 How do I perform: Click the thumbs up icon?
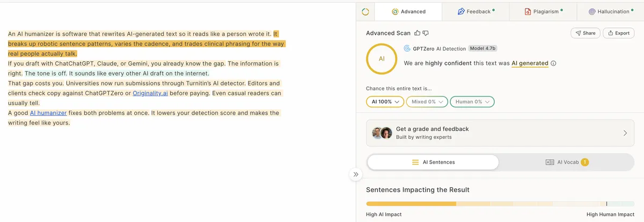tap(417, 33)
